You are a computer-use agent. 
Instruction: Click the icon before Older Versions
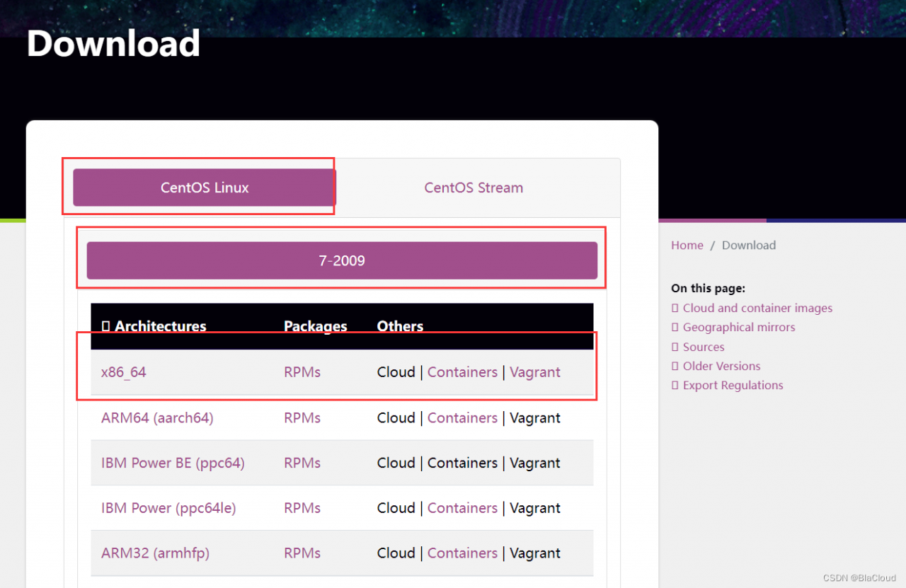675,366
